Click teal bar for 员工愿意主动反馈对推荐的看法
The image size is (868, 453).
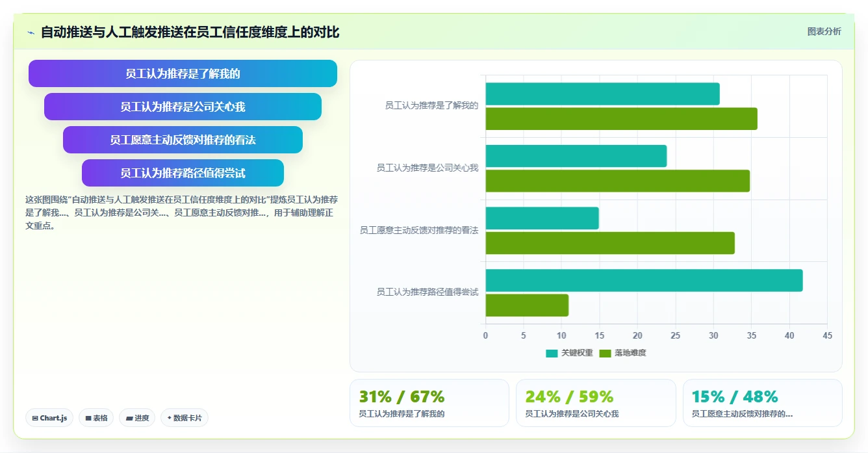pyautogui.click(x=542, y=218)
